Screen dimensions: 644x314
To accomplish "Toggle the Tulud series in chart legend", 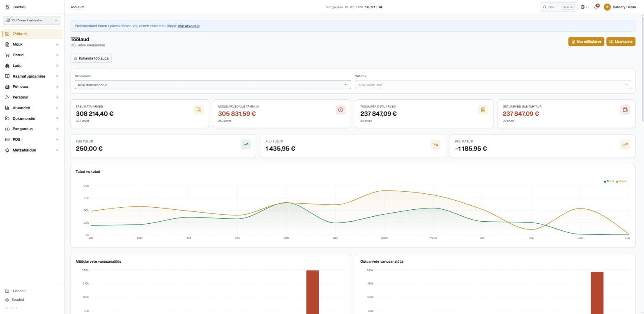I will pos(609,181).
